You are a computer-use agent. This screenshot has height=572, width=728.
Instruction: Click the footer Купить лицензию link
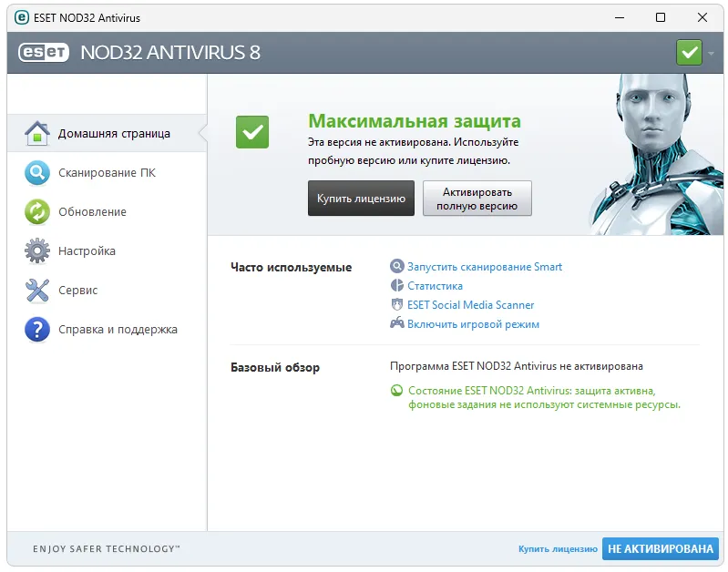(558, 549)
